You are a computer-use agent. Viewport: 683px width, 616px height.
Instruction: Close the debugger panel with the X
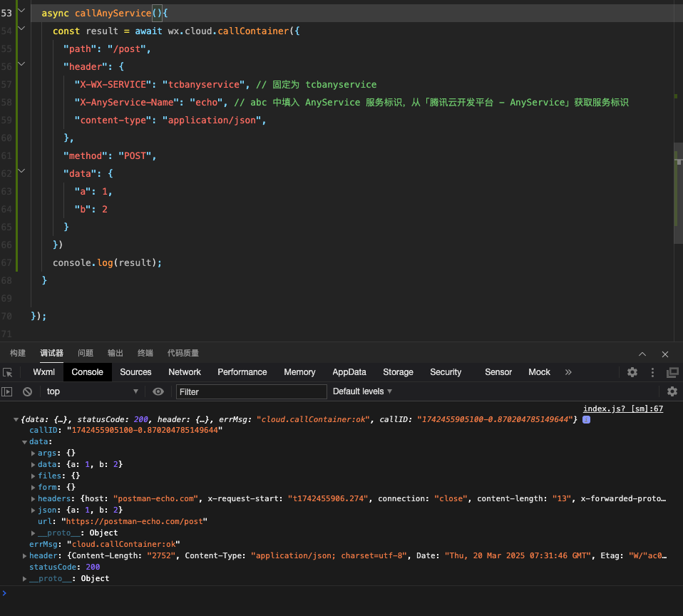pos(664,354)
